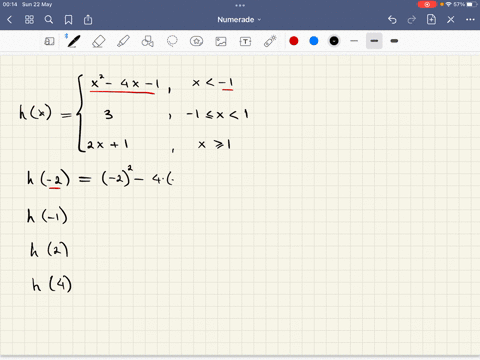The image size is (480, 360).
Task: Select the thinnest stroke width
Action: [354, 41]
